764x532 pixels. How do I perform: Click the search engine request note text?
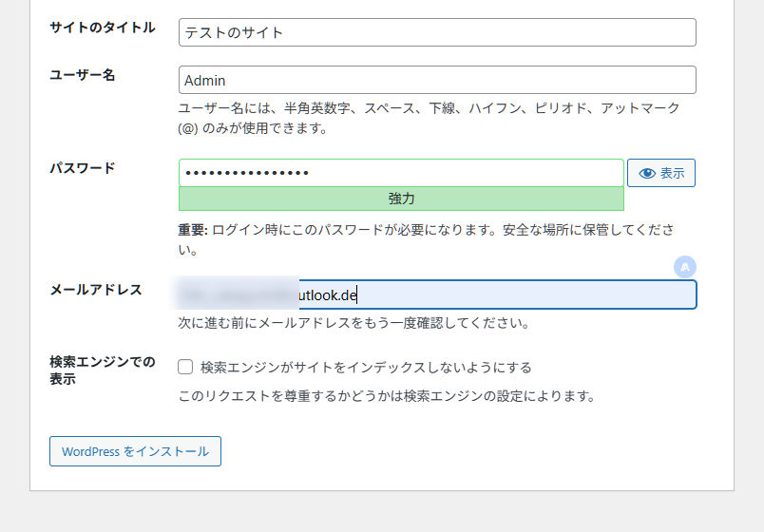387,395
